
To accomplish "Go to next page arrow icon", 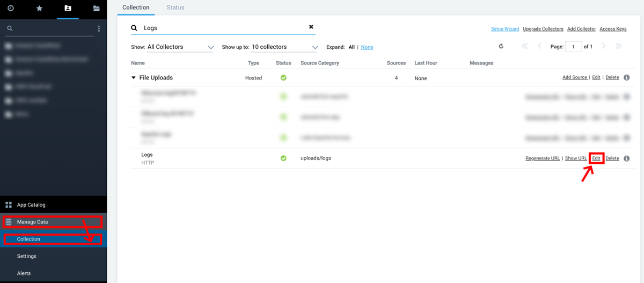I will (x=603, y=46).
